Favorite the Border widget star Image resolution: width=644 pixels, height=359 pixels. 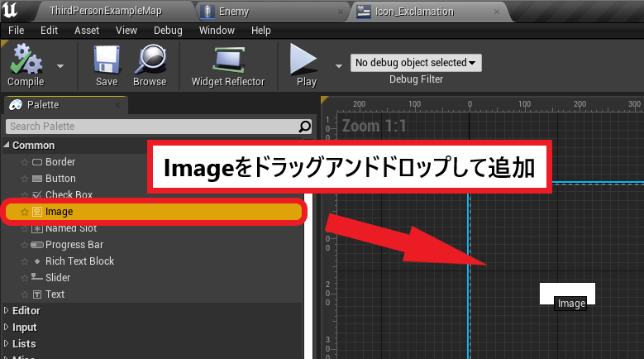(x=24, y=162)
